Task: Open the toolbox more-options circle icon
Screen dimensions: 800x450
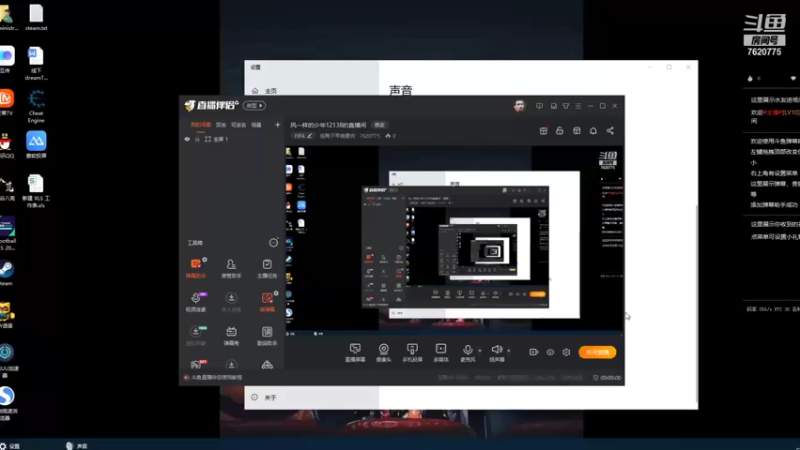Action: click(273, 243)
